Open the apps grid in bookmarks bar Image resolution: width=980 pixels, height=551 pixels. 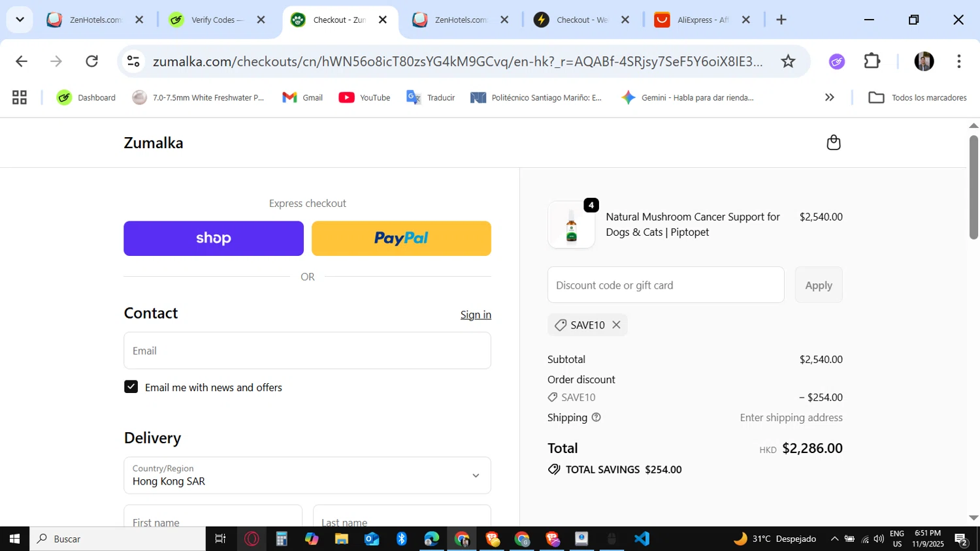(20, 97)
